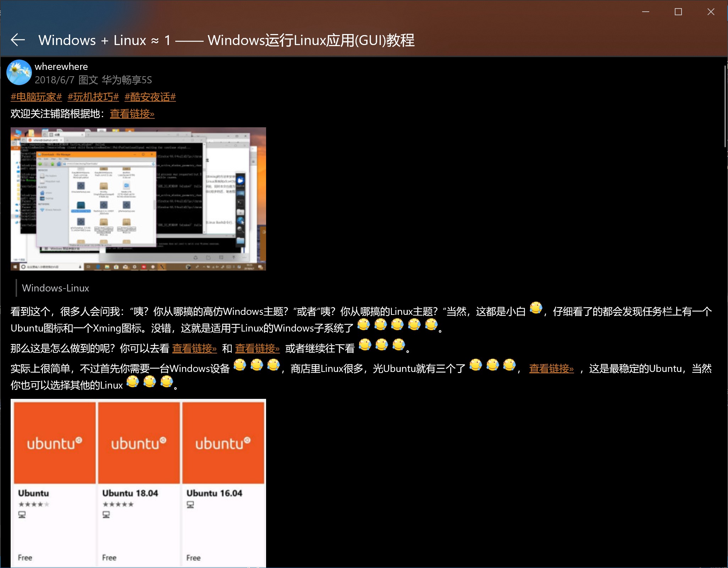
Task: Click the Windows-Linux image caption
Action: coord(55,288)
